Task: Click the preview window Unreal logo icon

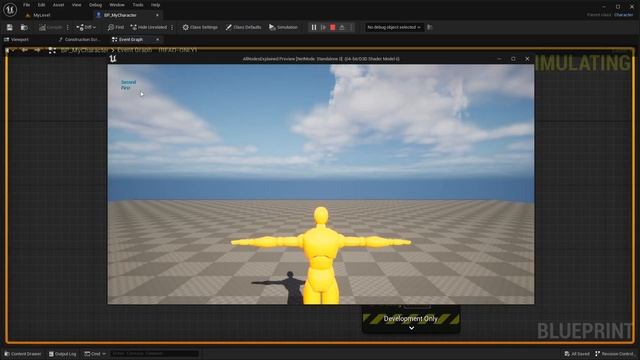Action: click(113, 59)
